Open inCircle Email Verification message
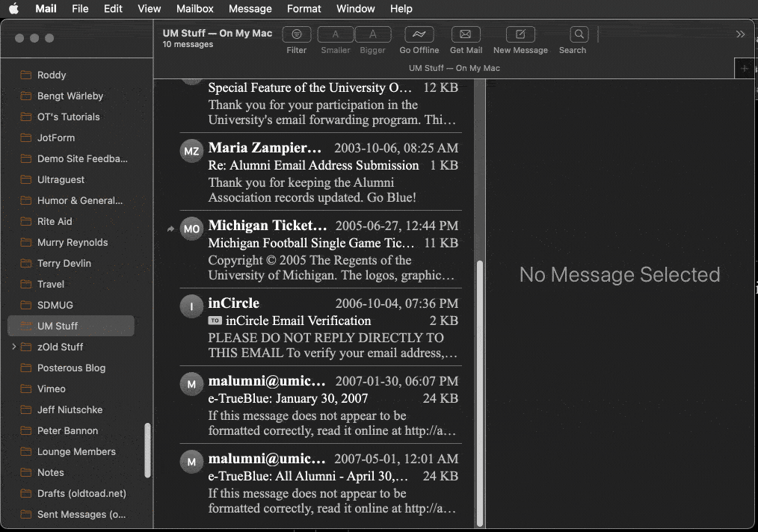The width and height of the screenshot is (758, 532). pyautogui.click(x=321, y=327)
